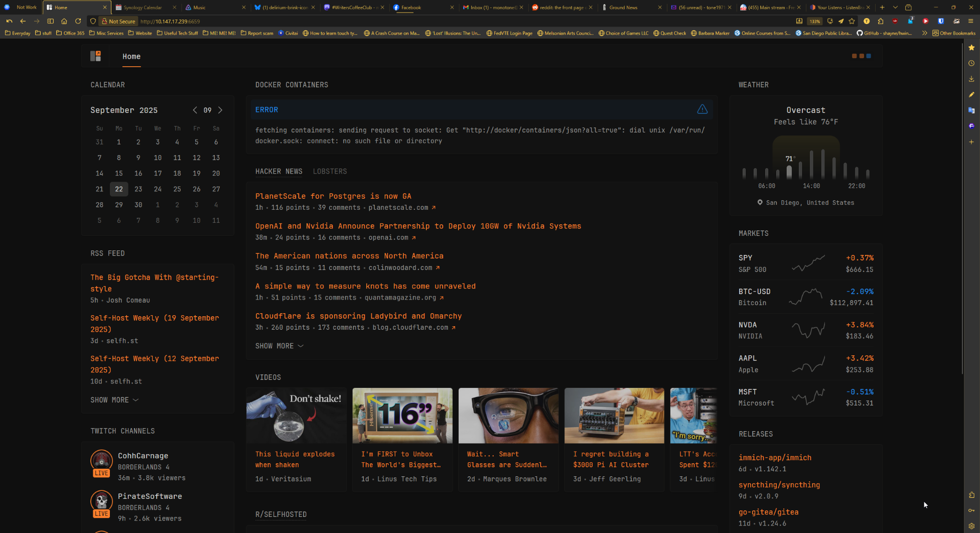Go to next month in calendar
This screenshot has height=533, width=980.
(220, 110)
